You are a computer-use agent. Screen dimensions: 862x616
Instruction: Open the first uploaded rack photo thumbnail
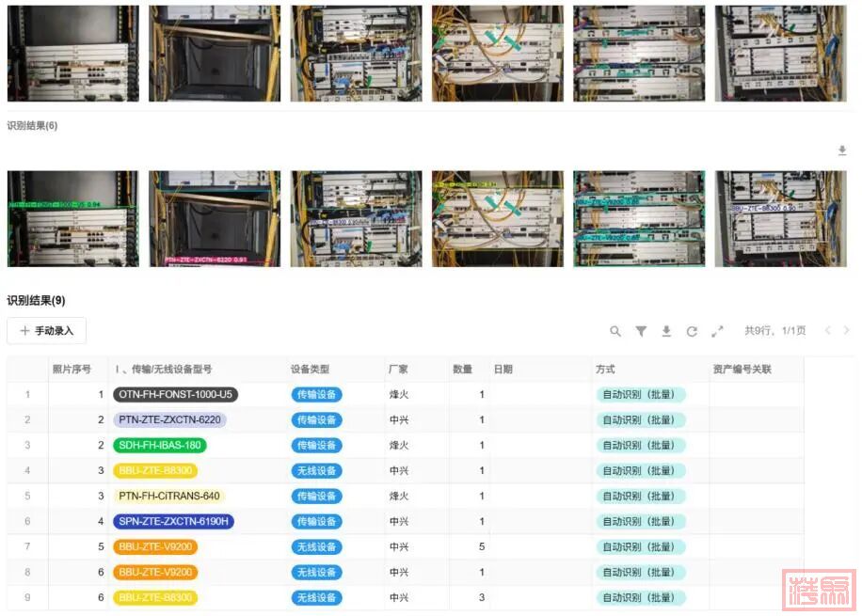(x=72, y=54)
